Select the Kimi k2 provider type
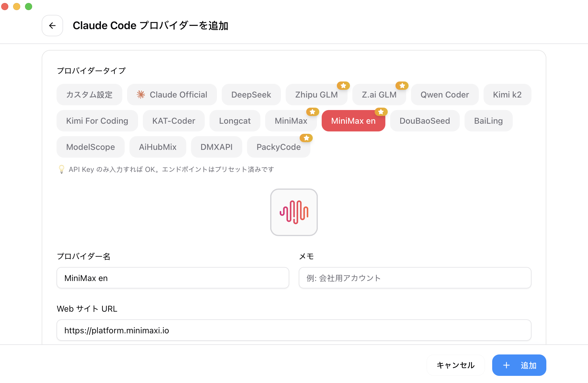Viewport: 588px width, 383px height. (507, 95)
